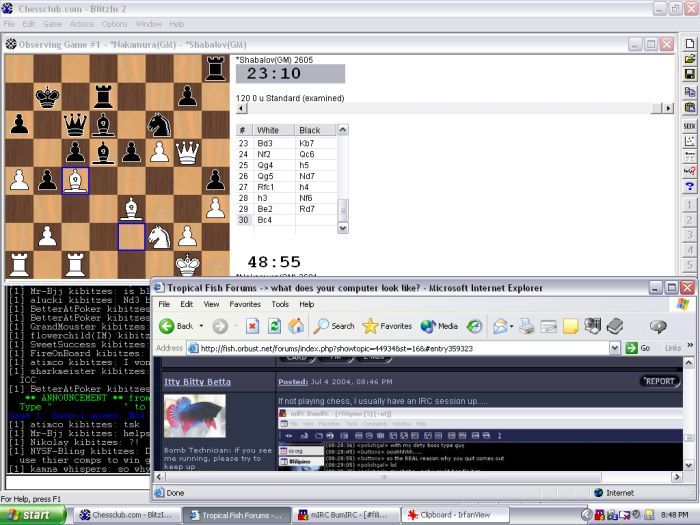Open the address bar URL dropdown
This screenshot has height=525, width=700.
pyautogui.click(x=615, y=348)
